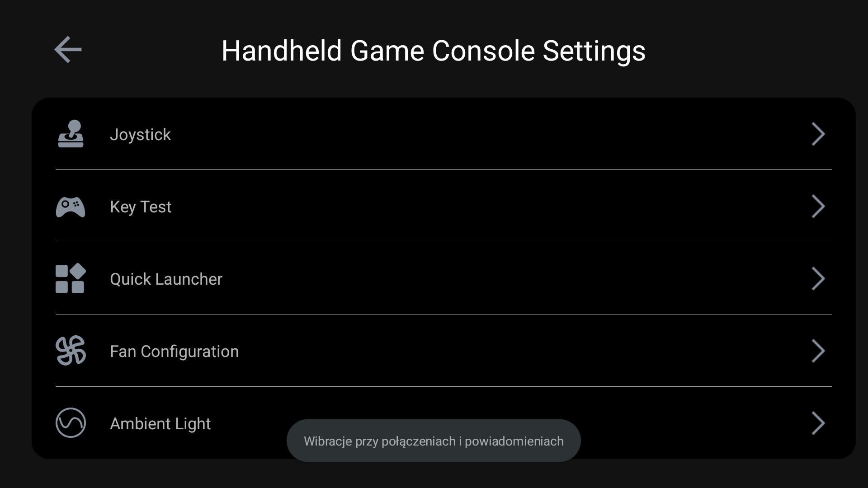Click empty area in Fan Configuration row
This screenshot has width=868, height=488.
(520, 351)
